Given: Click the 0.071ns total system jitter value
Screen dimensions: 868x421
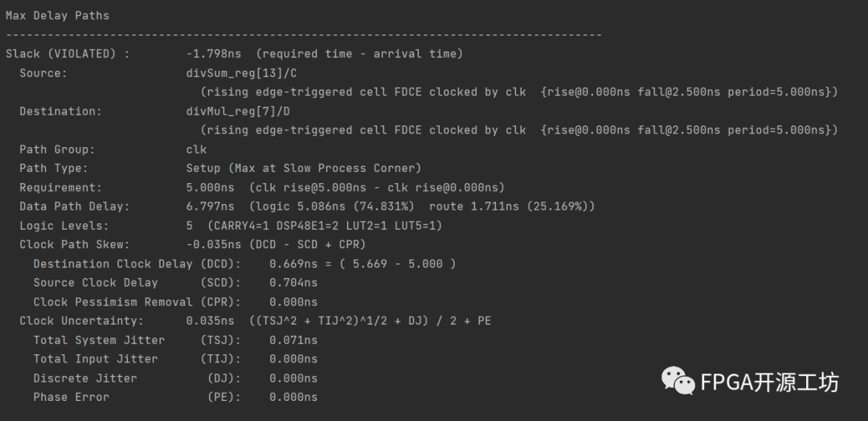Looking at the screenshot, I should [x=293, y=340].
